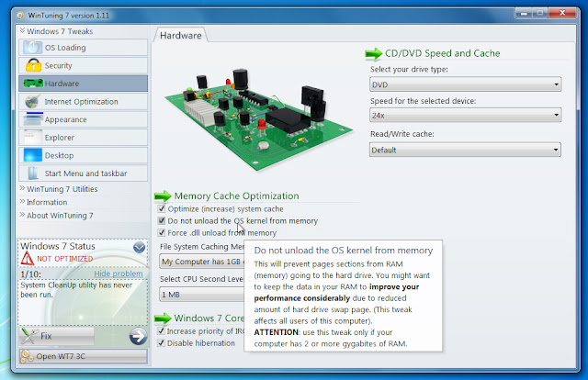Expand the WinTuning 7 Utilities section

tap(59, 189)
